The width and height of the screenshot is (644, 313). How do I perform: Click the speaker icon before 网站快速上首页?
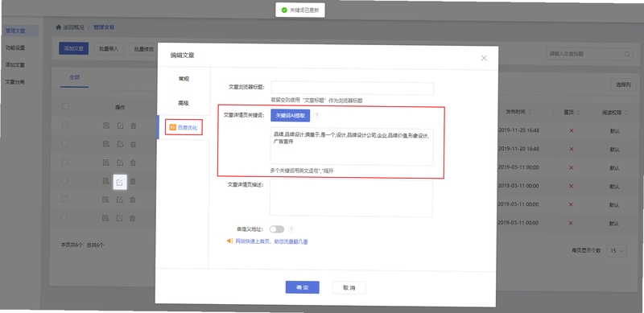click(x=230, y=241)
